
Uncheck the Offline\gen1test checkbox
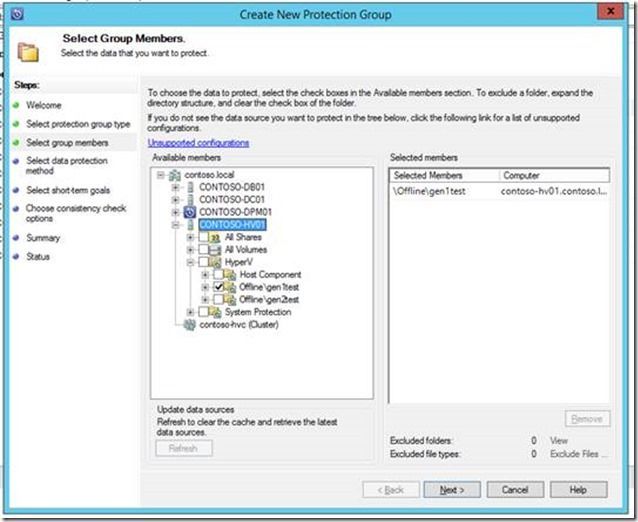coord(218,287)
